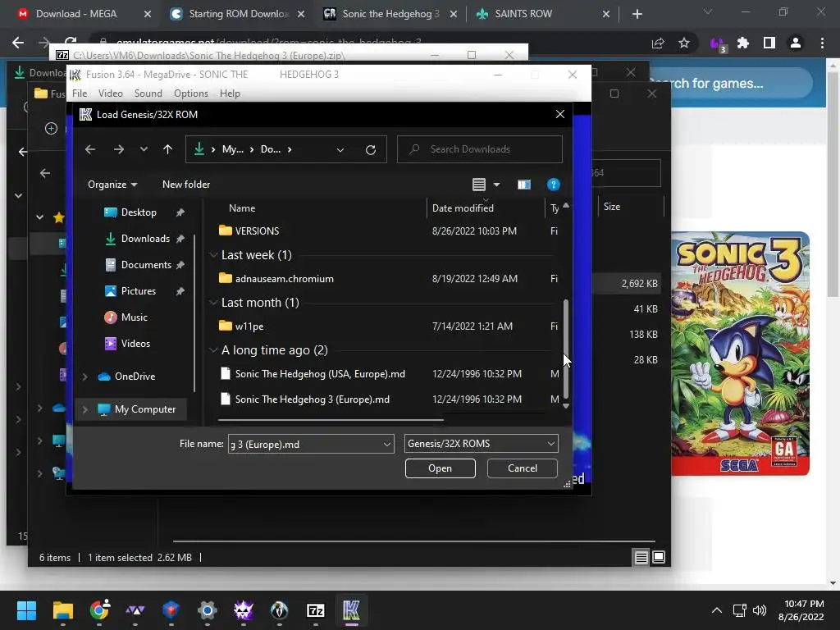Viewport: 840px width, 630px height.
Task: Open the Fusion Sound menu
Action: (x=148, y=94)
